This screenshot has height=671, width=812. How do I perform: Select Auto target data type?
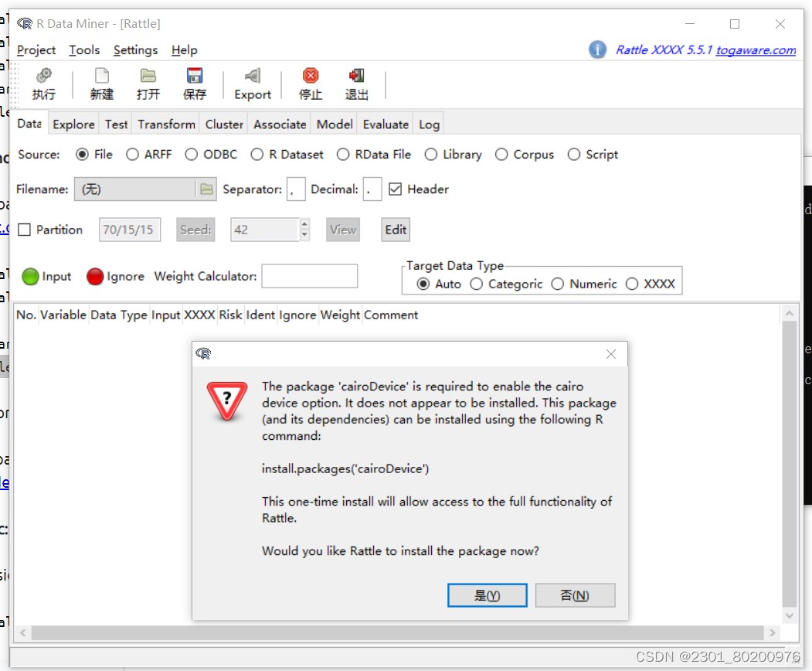pyautogui.click(x=423, y=284)
